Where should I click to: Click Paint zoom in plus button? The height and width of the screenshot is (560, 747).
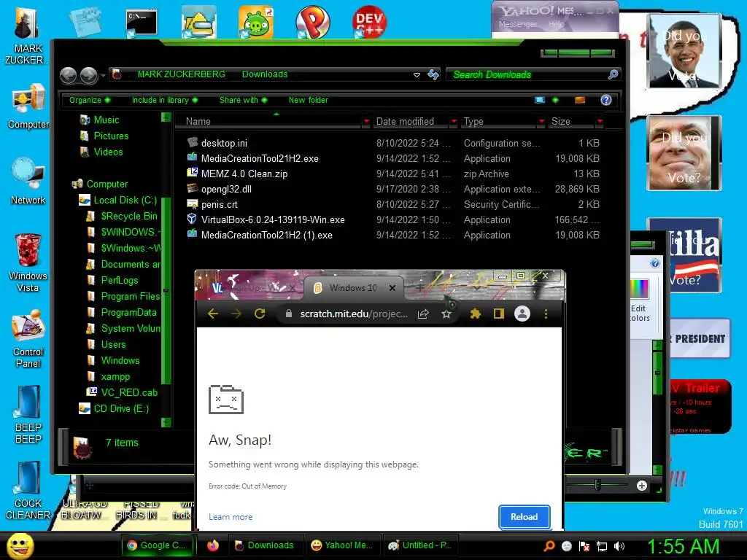(x=642, y=486)
